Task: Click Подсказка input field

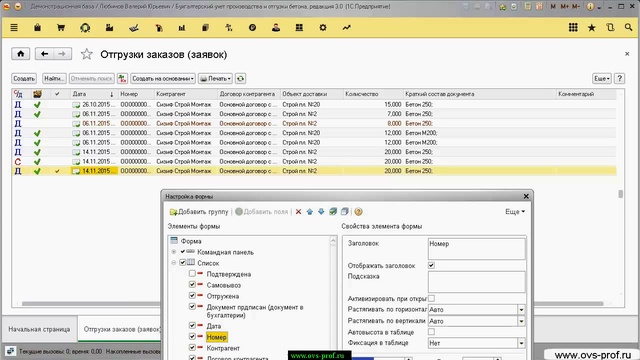Action: [x=476, y=282]
